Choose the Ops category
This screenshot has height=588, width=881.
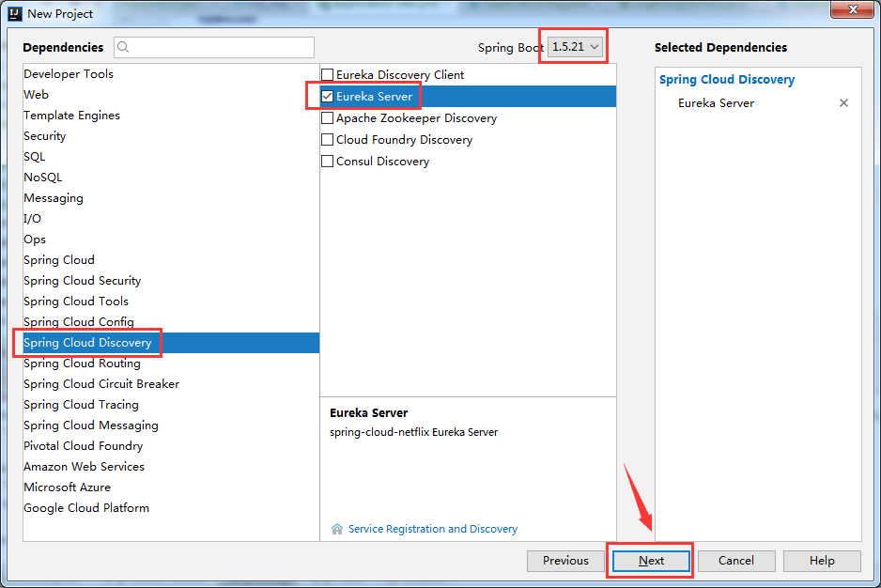click(171, 240)
